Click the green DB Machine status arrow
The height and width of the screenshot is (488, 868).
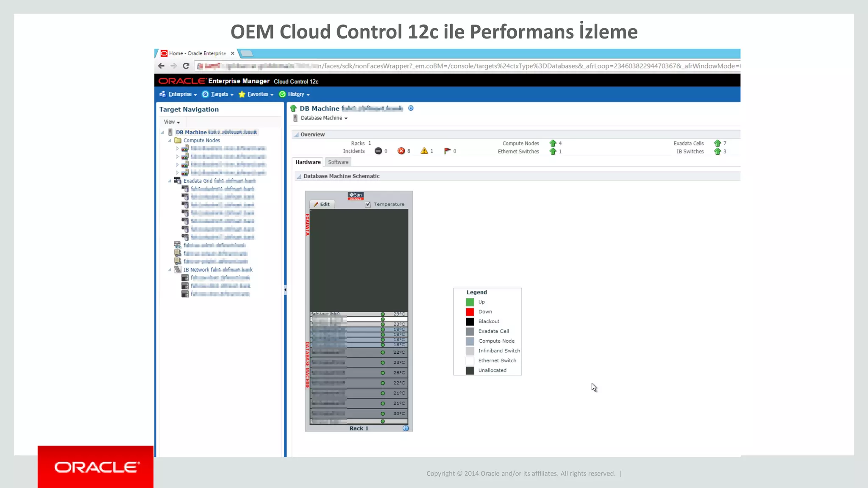(x=293, y=108)
